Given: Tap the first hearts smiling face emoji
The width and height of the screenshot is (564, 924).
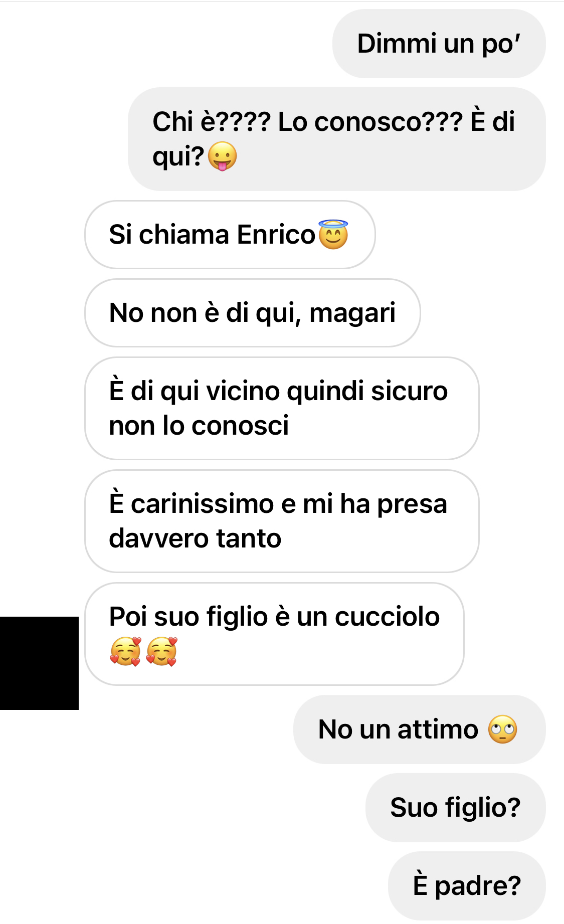Looking at the screenshot, I should tap(125, 651).
